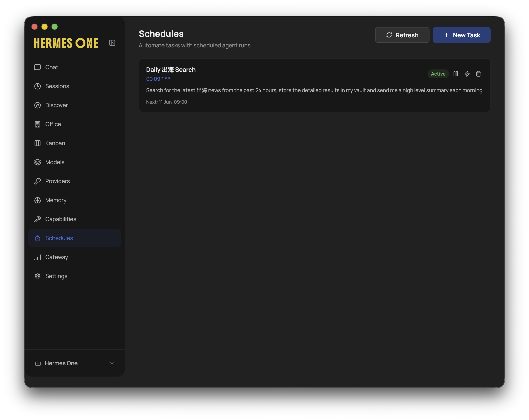Image resolution: width=529 pixels, height=420 pixels.
Task: Click the Sessions clock icon
Action: pos(38,86)
